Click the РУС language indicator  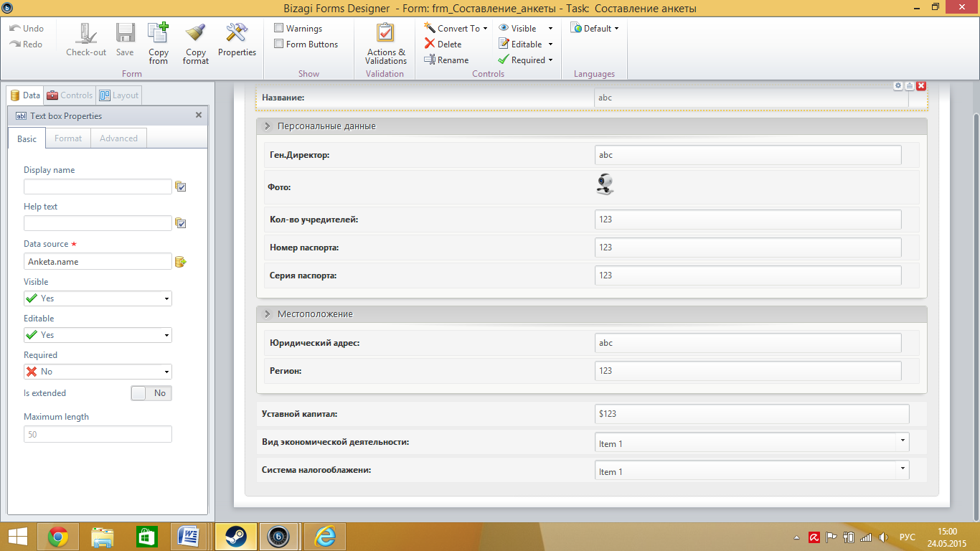907,537
